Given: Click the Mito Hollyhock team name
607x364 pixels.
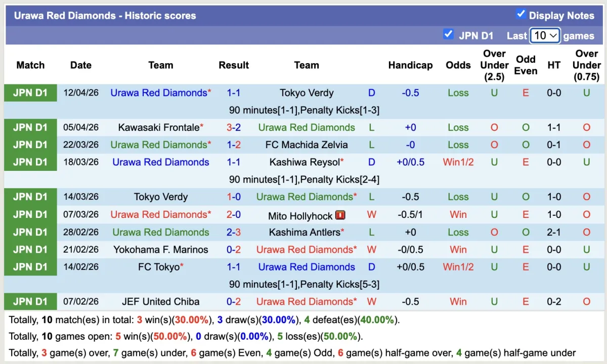Looking at the screenshot, I should tap(300, 216).
